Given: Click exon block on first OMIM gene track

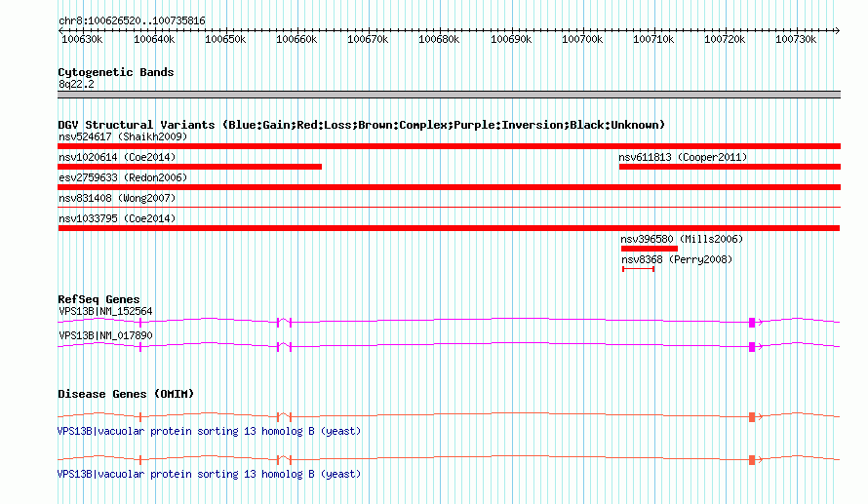Looking at the screenshot, I should pos(752,417).
